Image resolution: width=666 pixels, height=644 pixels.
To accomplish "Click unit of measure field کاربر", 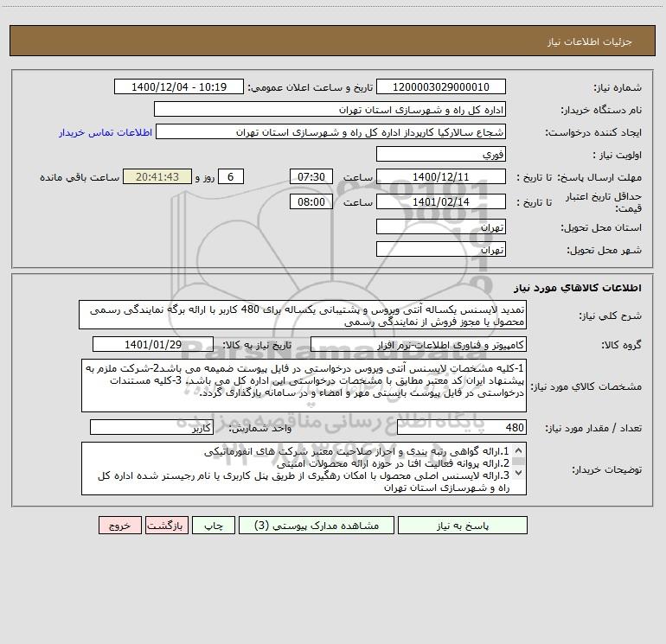I will tap(151, 428).
